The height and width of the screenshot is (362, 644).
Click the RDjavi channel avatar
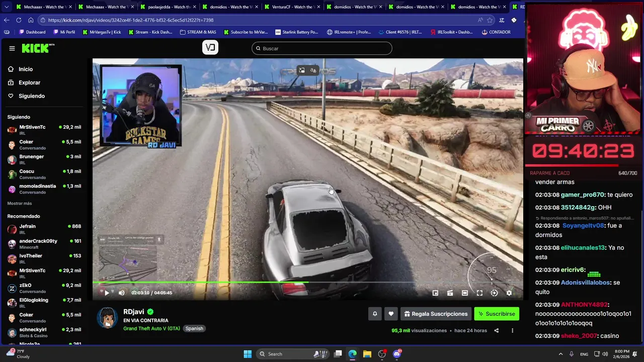coord(107,318)
